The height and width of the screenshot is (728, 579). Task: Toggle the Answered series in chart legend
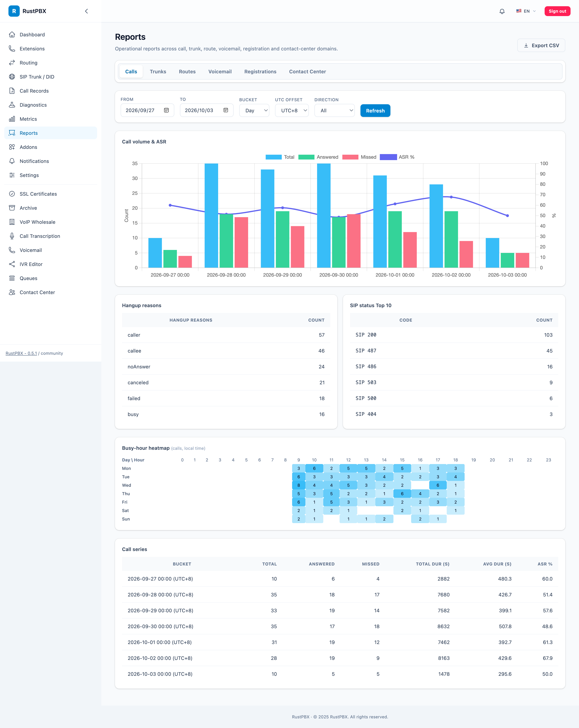(x=318, y=157)
